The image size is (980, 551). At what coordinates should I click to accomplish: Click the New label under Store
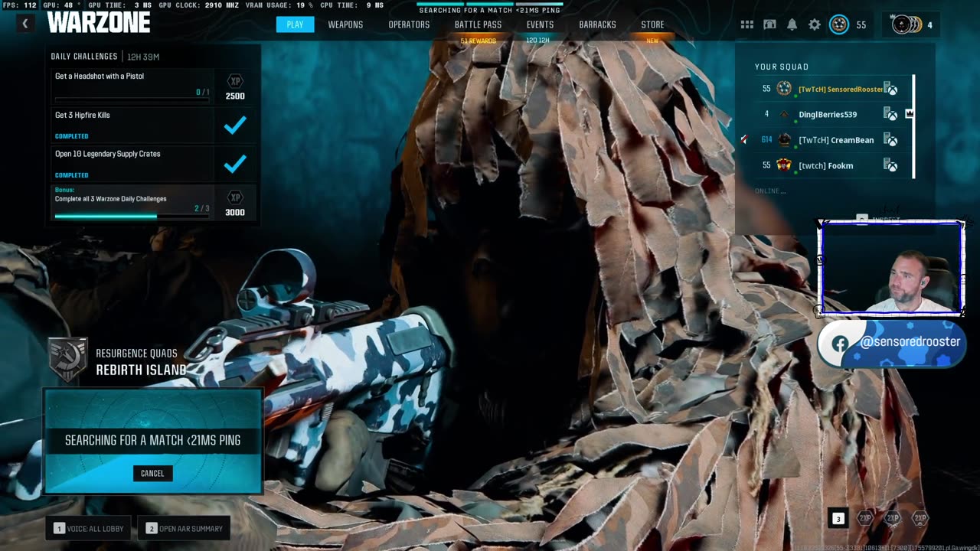click(x=652, y=41)
